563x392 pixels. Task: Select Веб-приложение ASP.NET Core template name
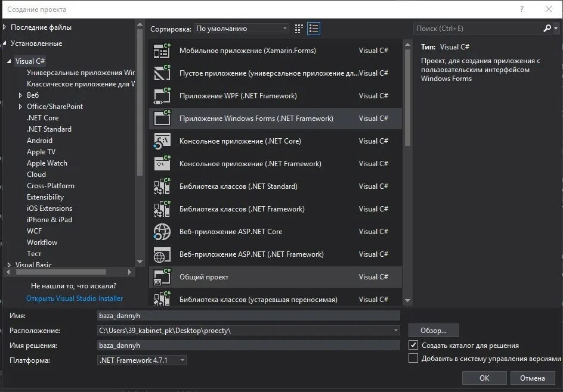coord(231,232)
